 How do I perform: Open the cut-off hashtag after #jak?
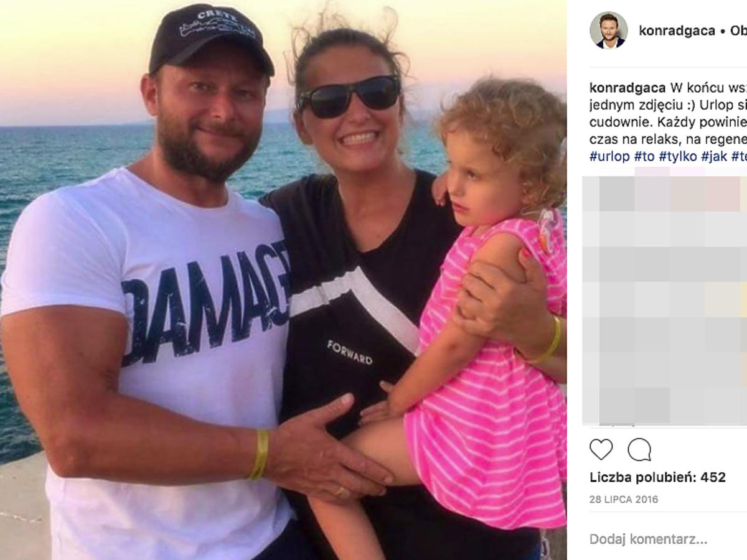click(x=739, y=156)
